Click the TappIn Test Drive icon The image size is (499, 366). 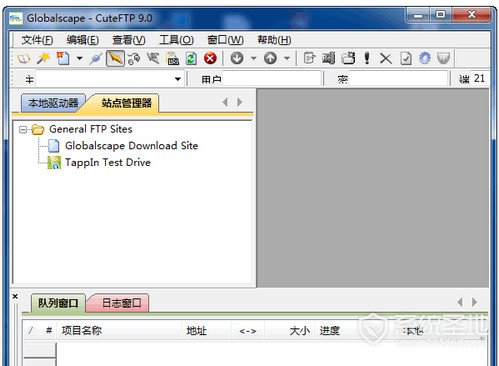point(54,163)
